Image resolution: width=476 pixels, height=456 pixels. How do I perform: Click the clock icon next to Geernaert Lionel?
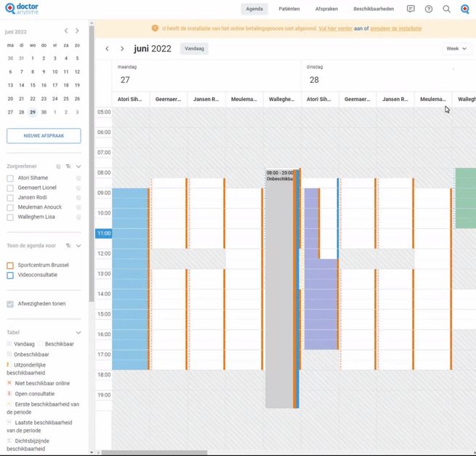78,188
